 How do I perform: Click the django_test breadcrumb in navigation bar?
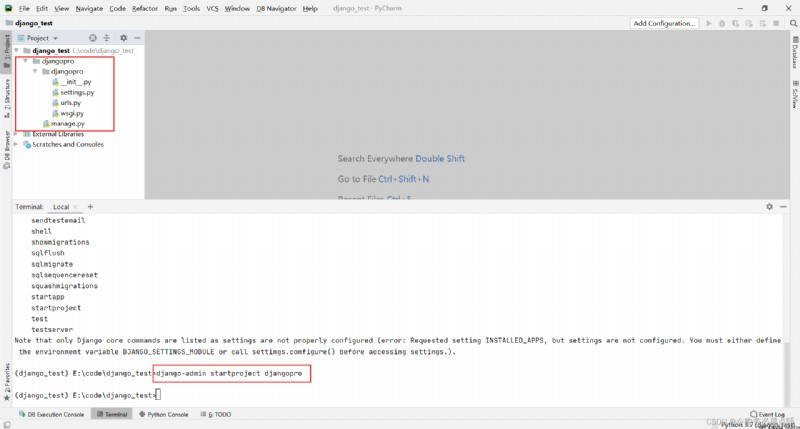(x=30, y=23)
